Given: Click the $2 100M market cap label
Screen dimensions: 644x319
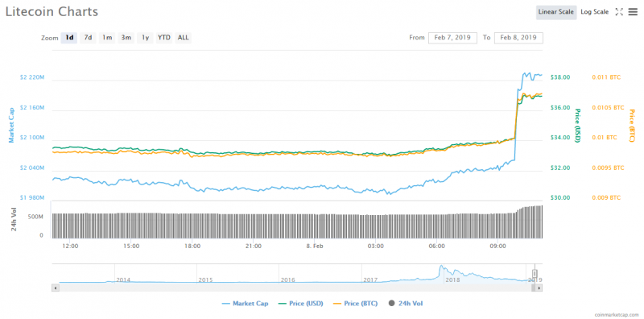Looking at the screenshot, I should coord(31,138).
